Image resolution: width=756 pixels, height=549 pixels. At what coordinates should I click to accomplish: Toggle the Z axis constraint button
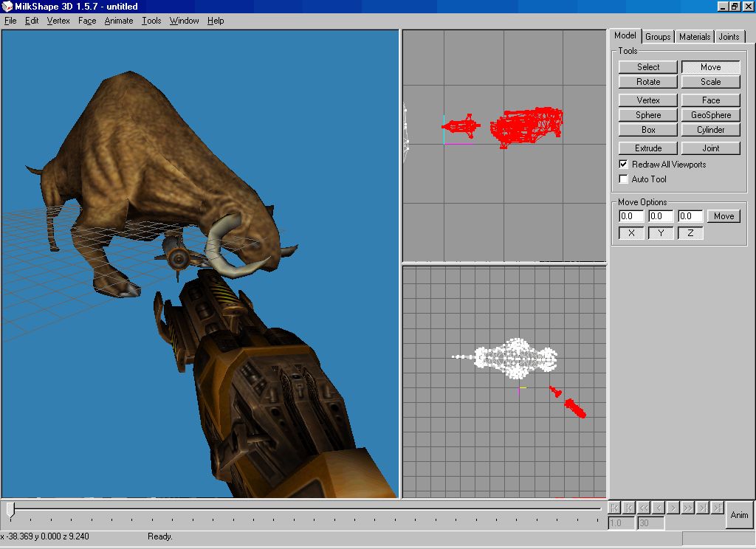click(x=690, y=232)
